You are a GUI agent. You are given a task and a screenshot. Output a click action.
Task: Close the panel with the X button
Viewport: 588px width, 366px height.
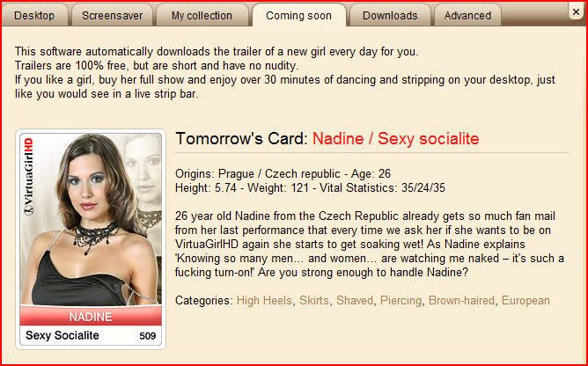(576, 12)
